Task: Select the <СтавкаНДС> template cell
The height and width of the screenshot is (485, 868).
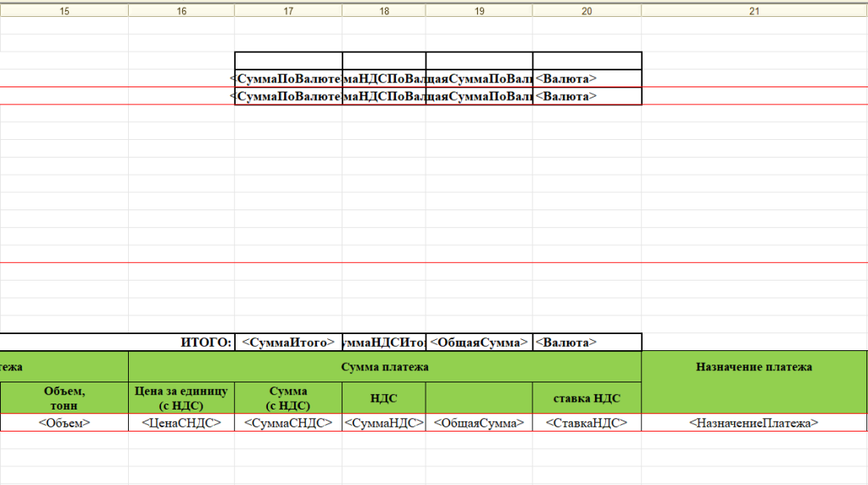Action: pos(587,422)
